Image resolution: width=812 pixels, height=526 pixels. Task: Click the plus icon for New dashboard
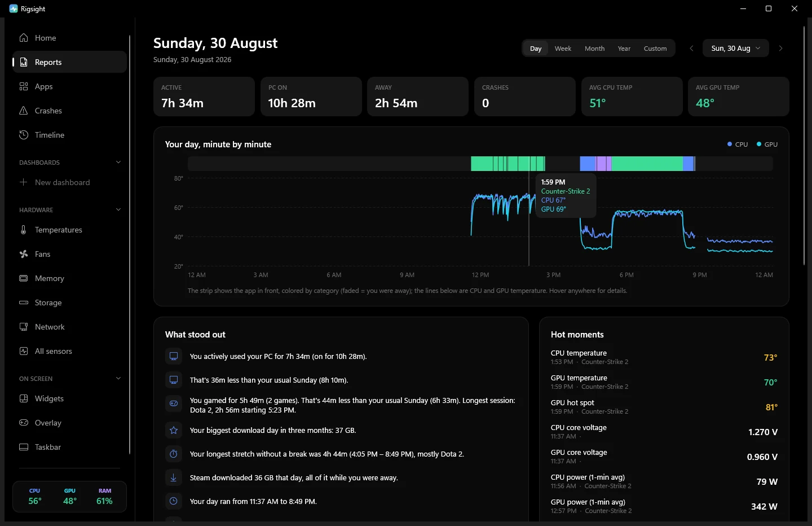pyautogui.click(x=24, y=182)
